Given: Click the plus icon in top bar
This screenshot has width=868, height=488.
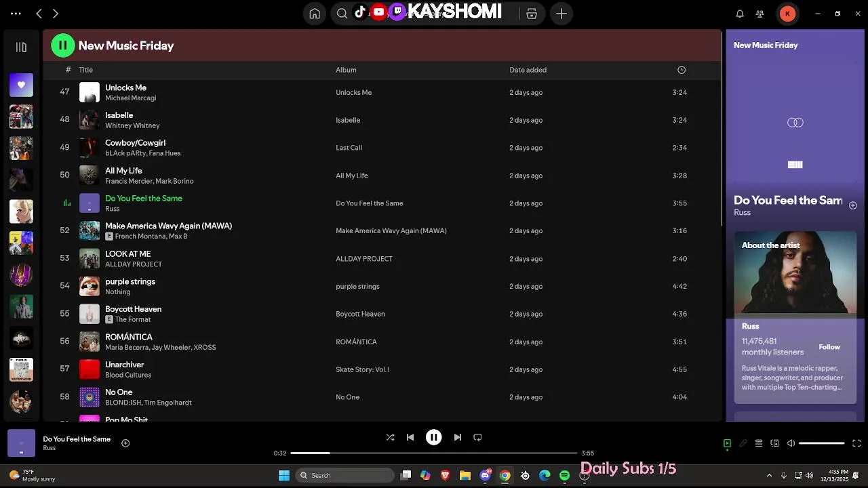Looking at the screenshot, I should click(x=561, y=14).
